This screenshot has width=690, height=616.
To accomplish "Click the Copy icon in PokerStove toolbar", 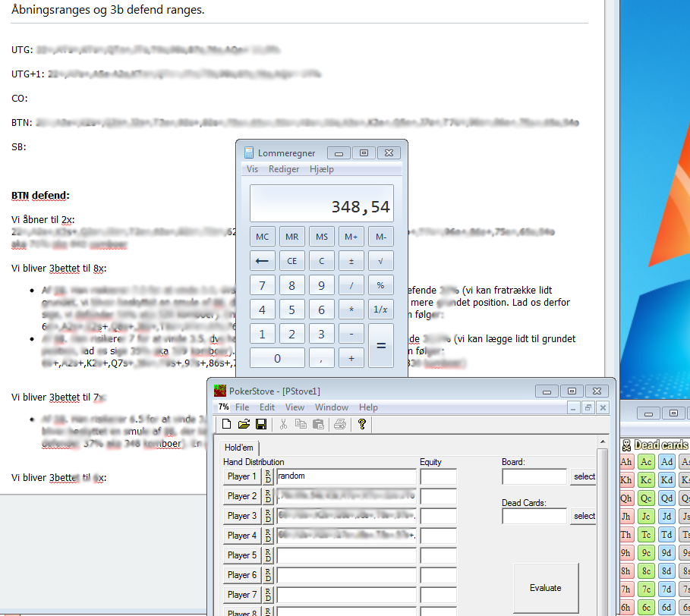I will pos(301,424).
